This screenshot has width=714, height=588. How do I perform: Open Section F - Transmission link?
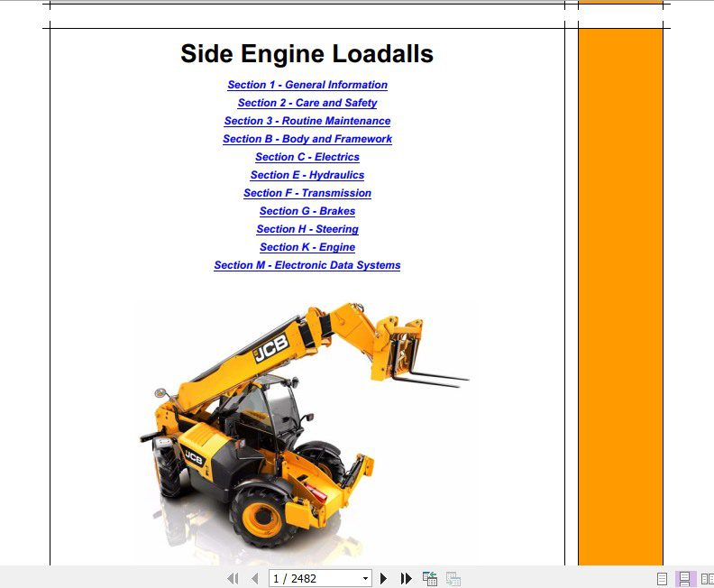click(x=307, y=193)
